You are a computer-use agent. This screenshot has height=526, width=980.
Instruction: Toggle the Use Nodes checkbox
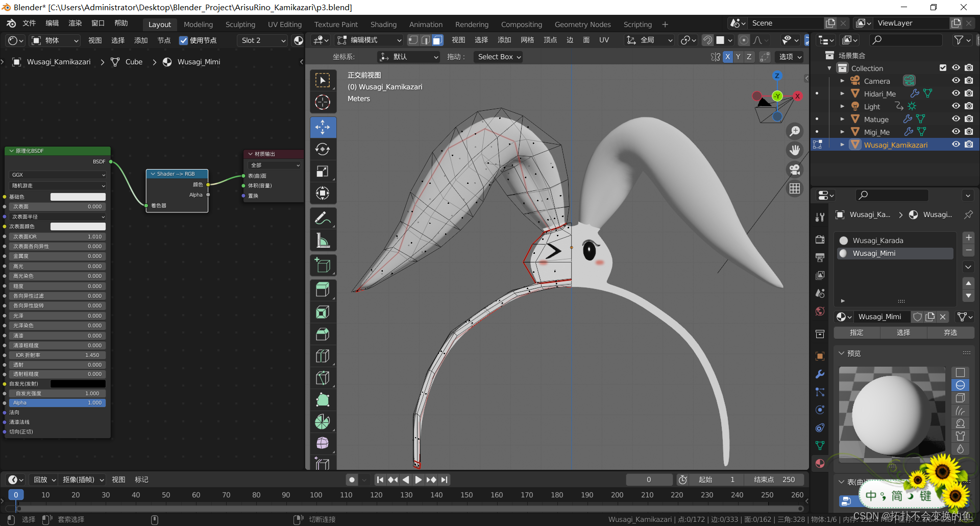[184, 40]
